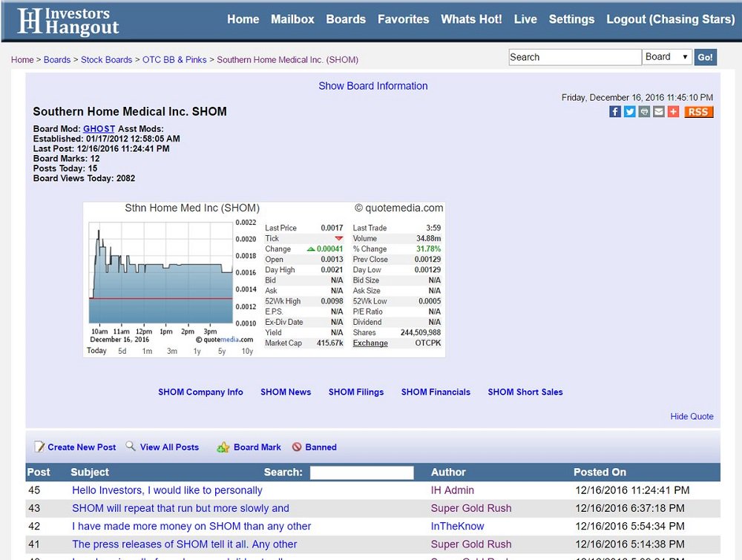Viewport: 742px width, 560px height.
Task: Click the Exchange link in quote table
Action: tap(370, 343)
